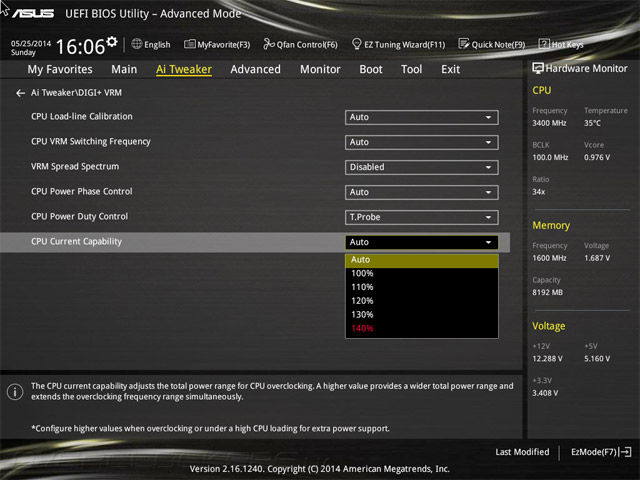Click the info icon beside help text

[x=15, y=392]
